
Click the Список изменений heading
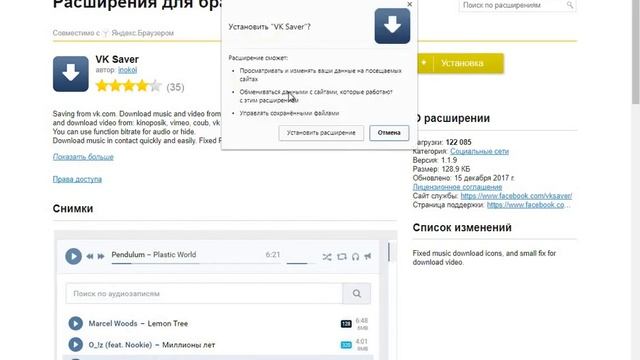(462, 227)
